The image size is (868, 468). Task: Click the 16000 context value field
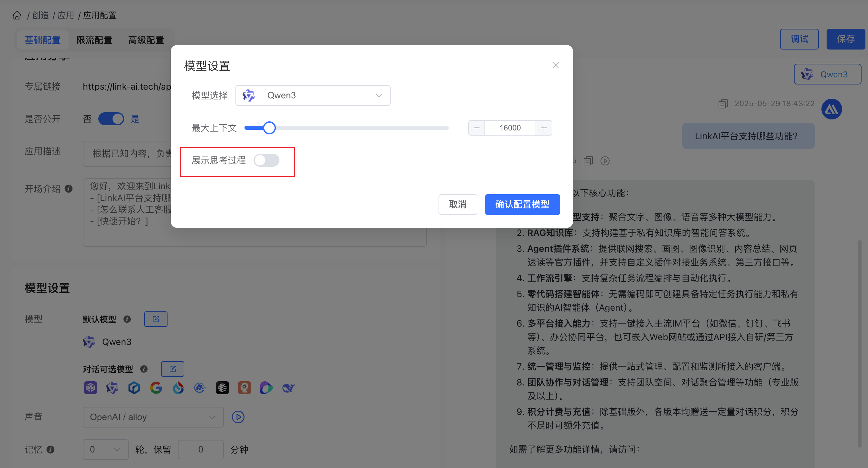tap(510, 128)
